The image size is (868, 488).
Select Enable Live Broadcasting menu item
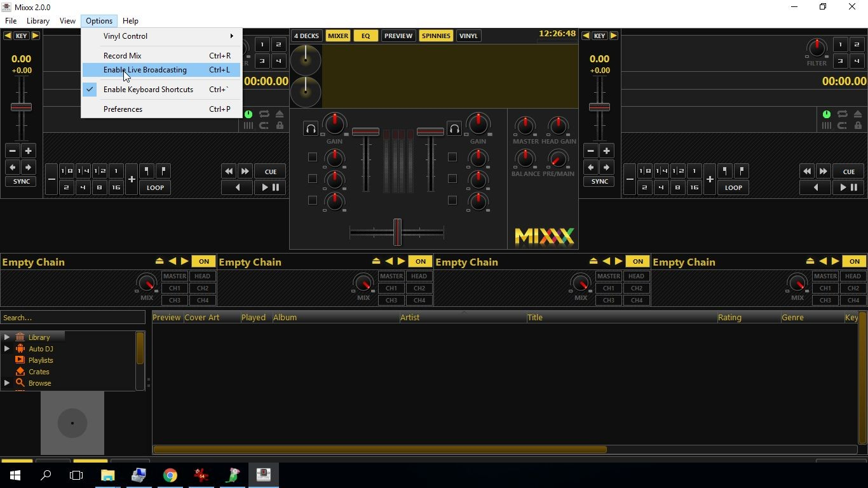pos(161,70)
